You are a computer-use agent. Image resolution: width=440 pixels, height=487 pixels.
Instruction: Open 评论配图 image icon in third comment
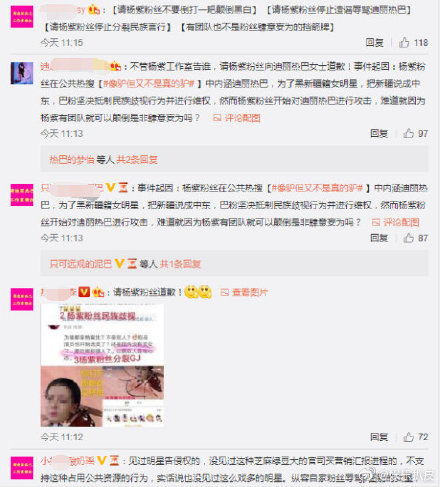tap(396, 222)
